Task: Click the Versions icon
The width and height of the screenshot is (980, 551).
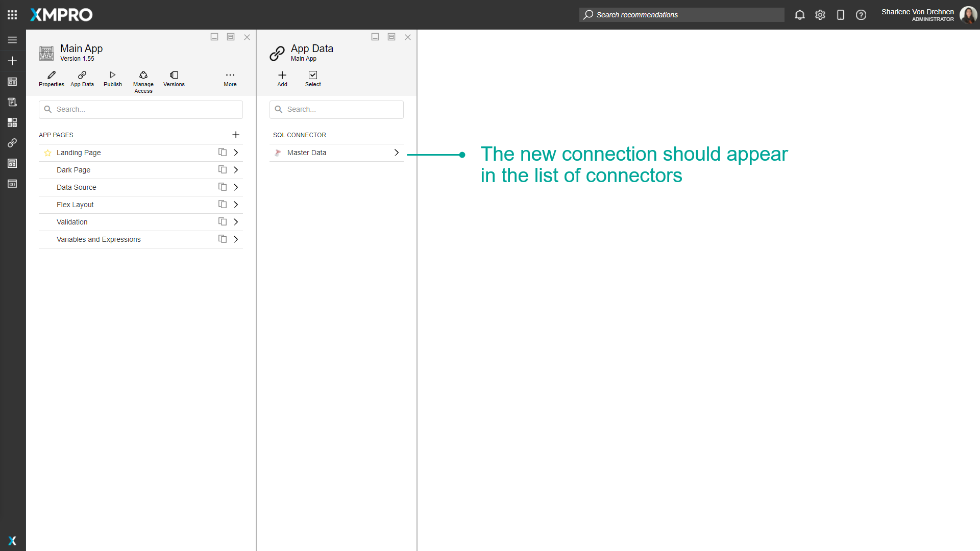Action: tap(174, 78)
